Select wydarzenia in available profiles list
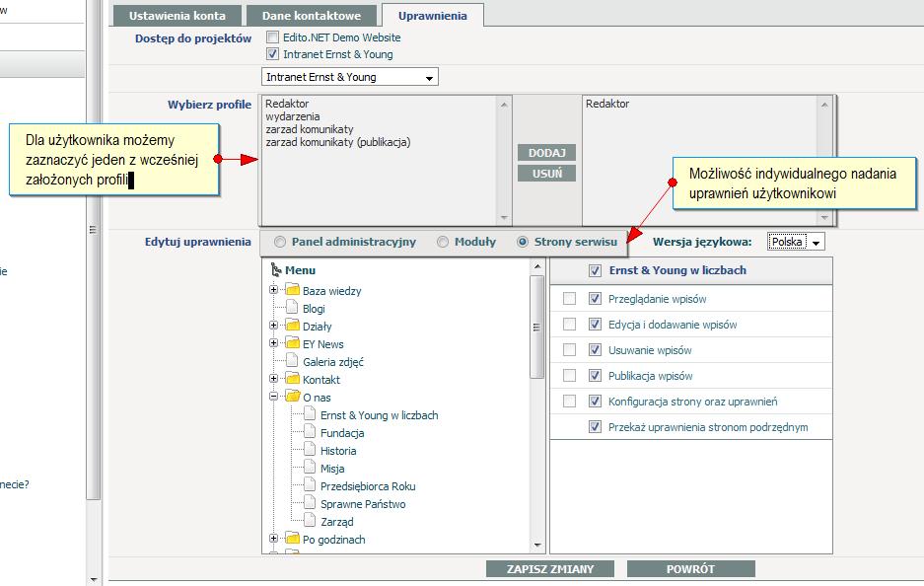 (292, 116)
